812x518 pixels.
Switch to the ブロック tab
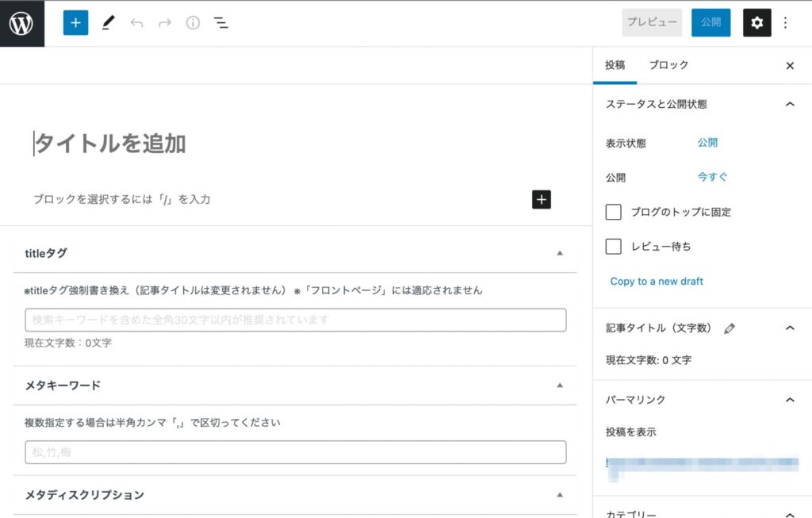tap(668, 65)
